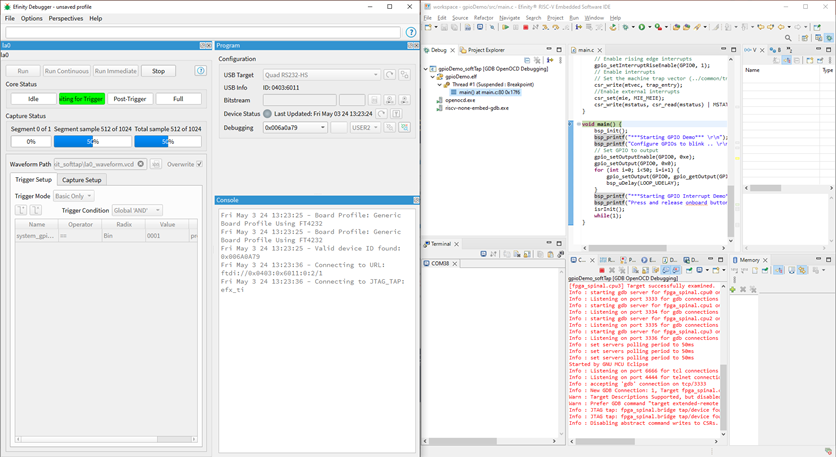Click Terminate red square in IDE toolbar

pyautogui.click(x=526, y=27)
